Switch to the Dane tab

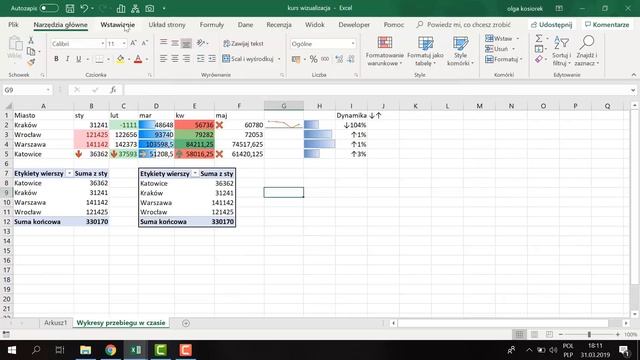pos(245,25)
